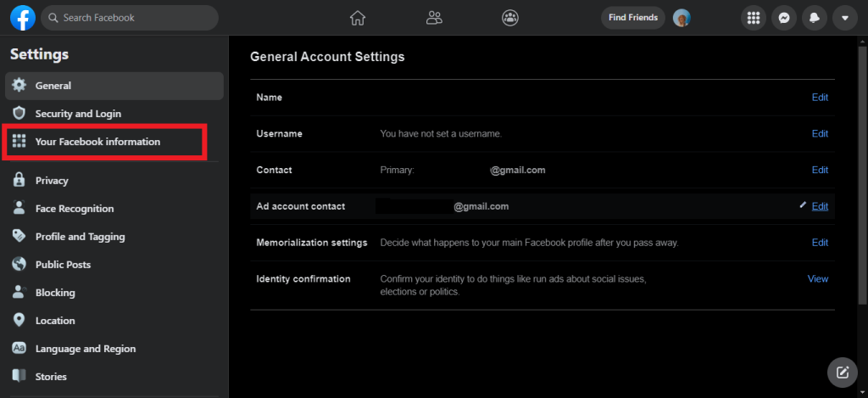Click the Your Facebook information grid icon
The width and height of the screenshot is (868, 398).
click(x=19, y=142)
